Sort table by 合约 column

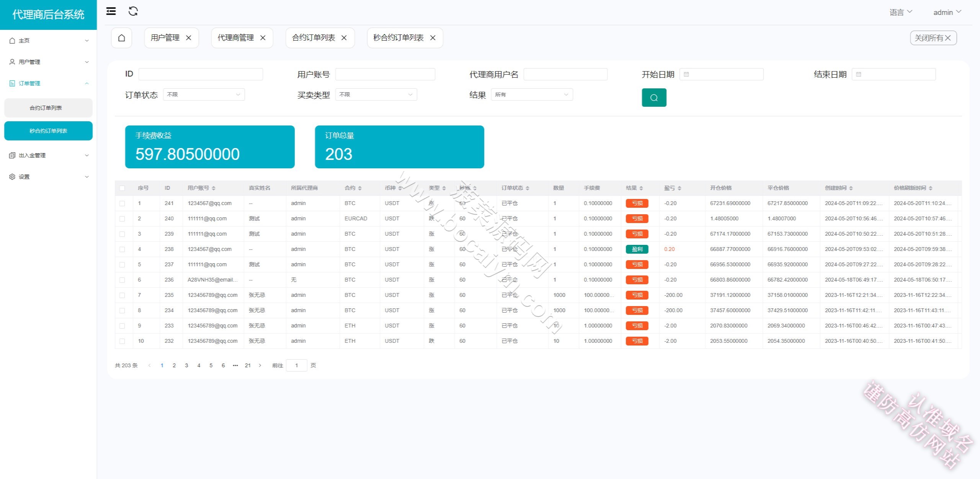[x=360, y=188]
